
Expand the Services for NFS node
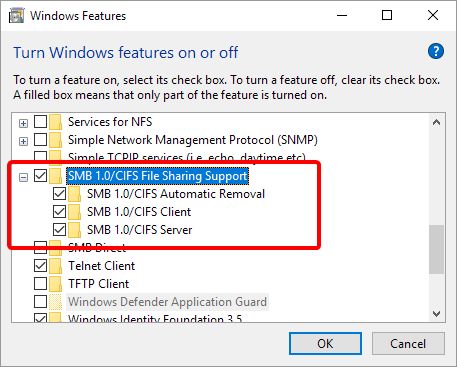23,123
